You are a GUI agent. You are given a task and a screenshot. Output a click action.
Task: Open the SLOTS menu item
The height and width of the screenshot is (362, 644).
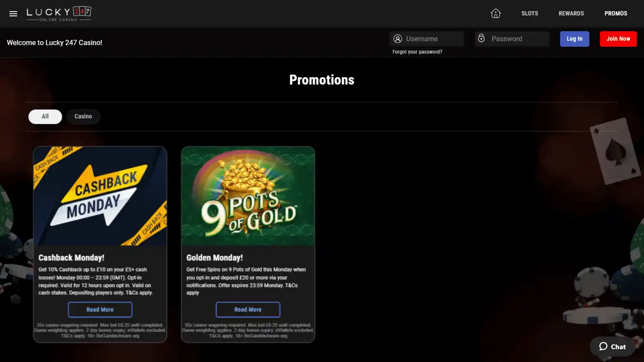pyautogui.click(x=530, y=13)
